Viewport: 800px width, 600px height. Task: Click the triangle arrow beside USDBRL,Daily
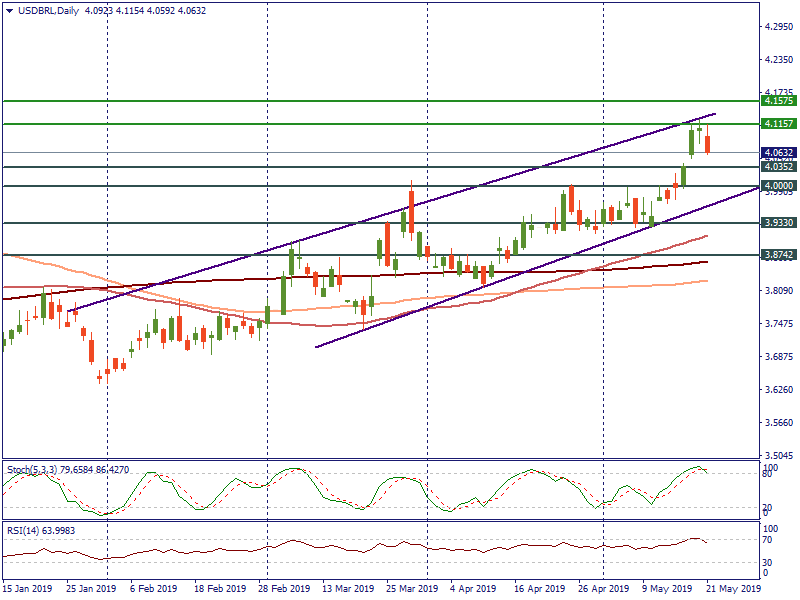(10, 10)
